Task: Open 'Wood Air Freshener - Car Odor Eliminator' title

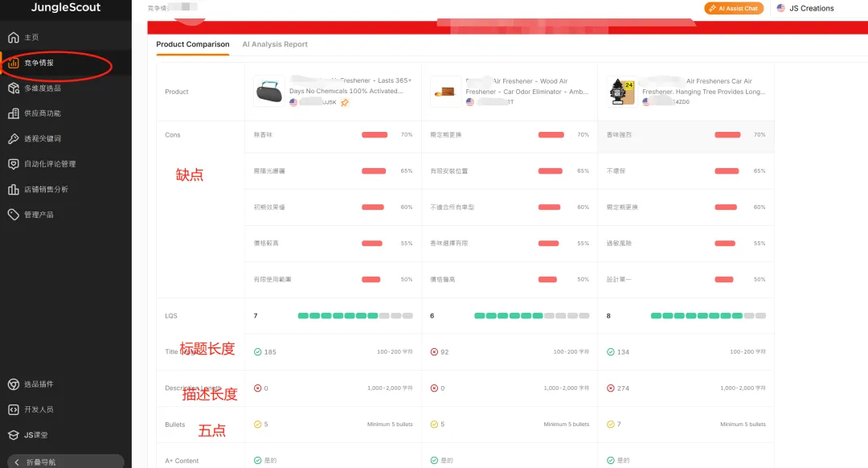Action: [x=527, y=86]
